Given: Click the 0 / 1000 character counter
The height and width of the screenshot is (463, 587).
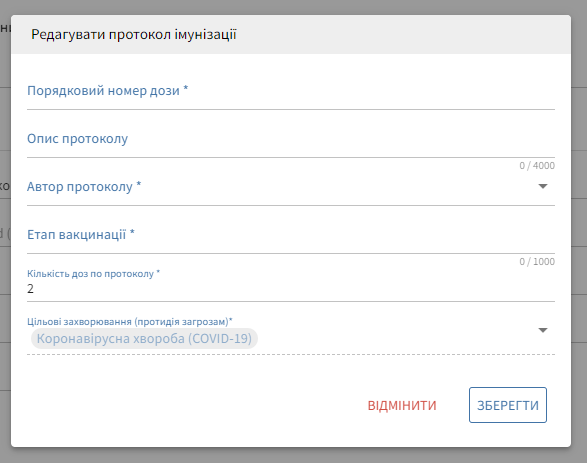Looking at the screenshot, I should point(537,262).
